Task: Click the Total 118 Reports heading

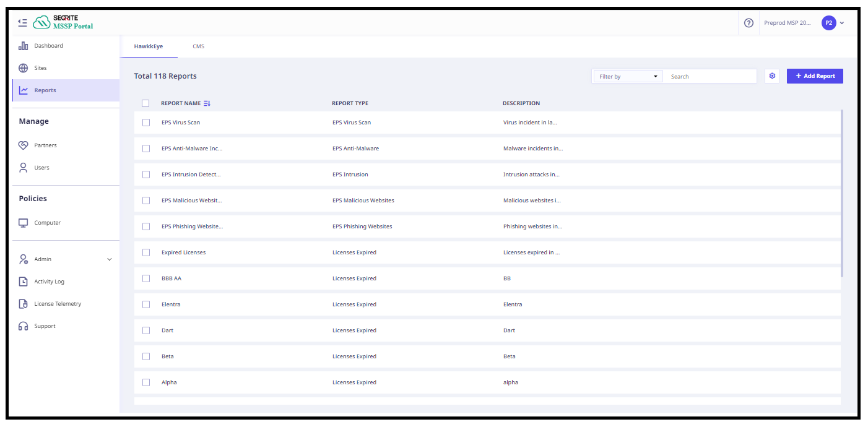Action: point(165,76)
